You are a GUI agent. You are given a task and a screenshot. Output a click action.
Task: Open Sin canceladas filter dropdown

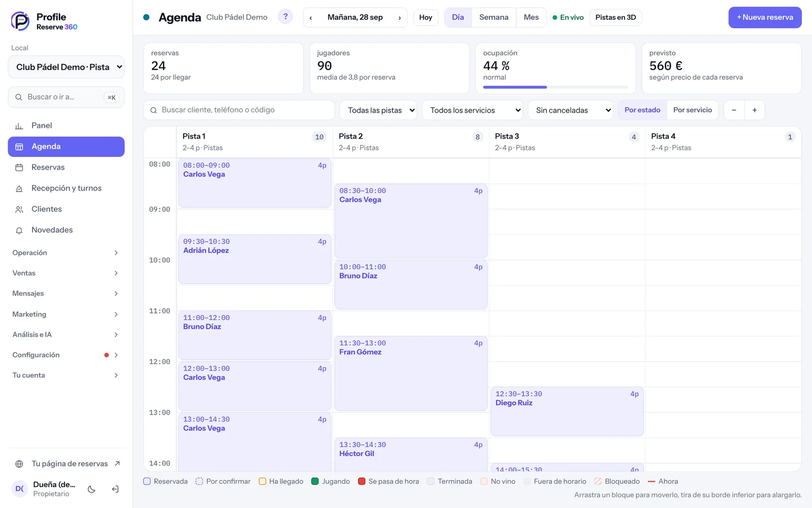coord(570,110)
